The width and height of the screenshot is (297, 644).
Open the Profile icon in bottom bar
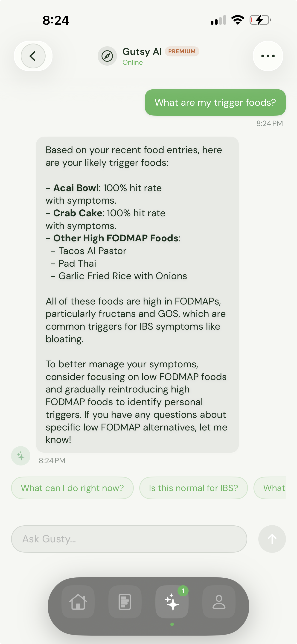(x=219, y=601)
